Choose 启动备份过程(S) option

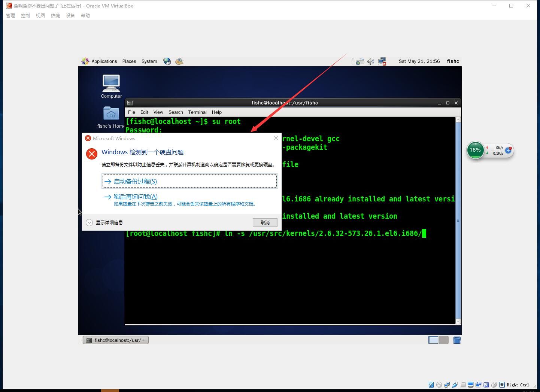189,181
